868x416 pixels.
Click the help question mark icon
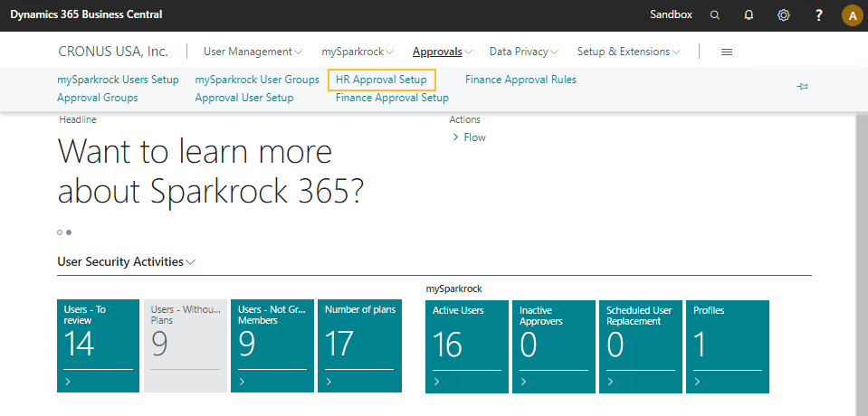pyautogui.click(x=818, y=15)
